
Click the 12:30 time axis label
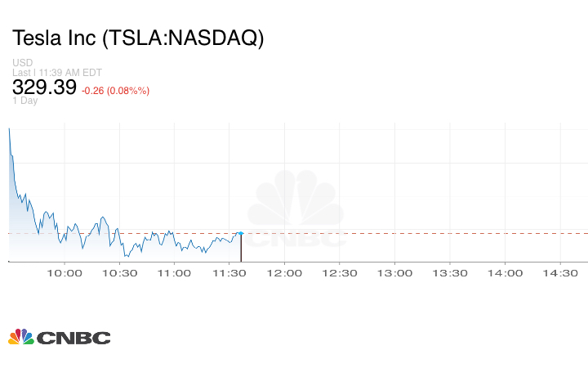tap(340, 273)
